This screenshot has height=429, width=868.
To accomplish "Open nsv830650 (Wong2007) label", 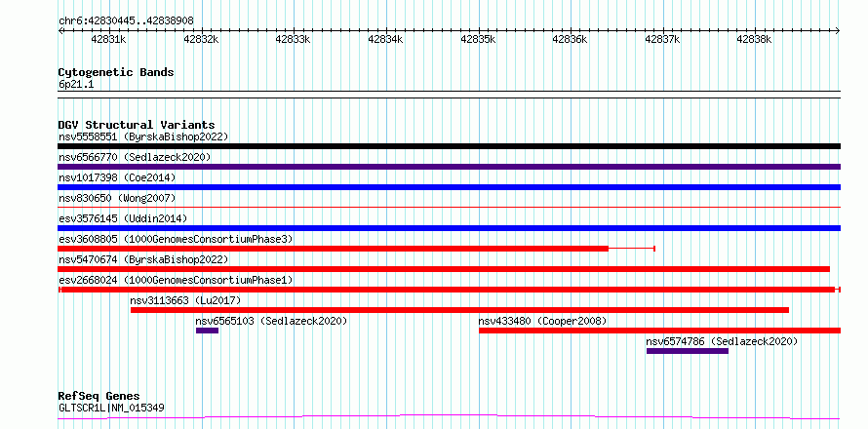I will pos(117,198).
